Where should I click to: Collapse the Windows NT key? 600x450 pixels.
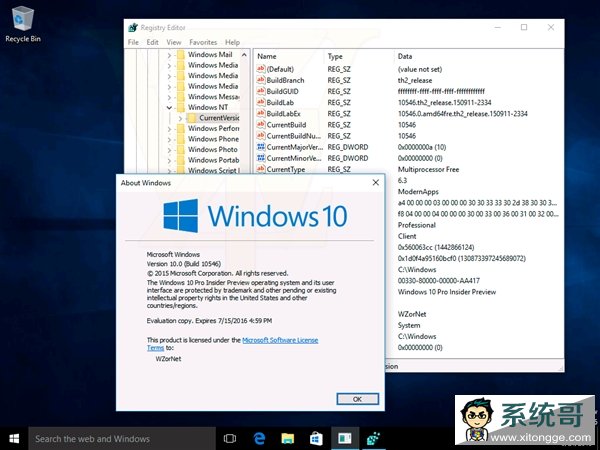coord(169,108)
